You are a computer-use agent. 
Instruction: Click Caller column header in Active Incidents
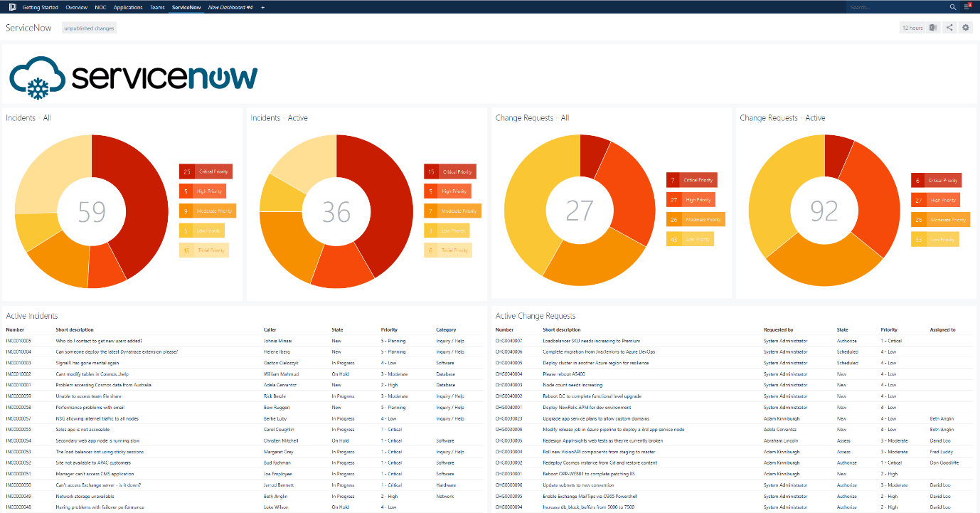[x=270, y=329]
